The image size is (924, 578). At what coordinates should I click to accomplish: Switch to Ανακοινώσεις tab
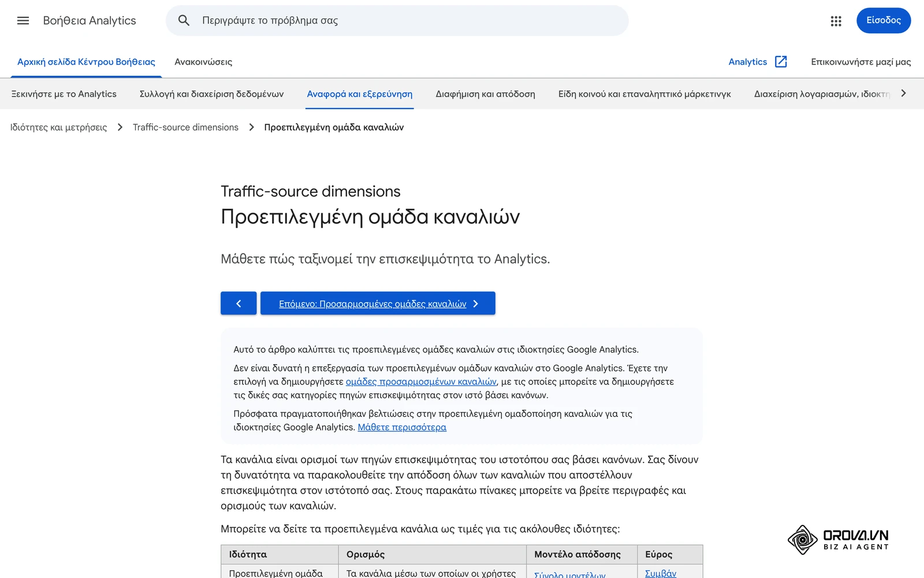203,62
